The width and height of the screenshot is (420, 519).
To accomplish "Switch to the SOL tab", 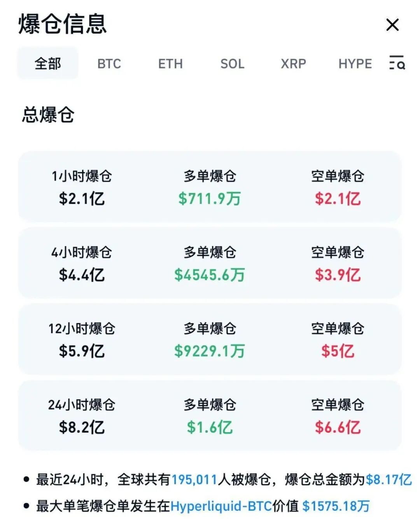I will coord(232,63).
